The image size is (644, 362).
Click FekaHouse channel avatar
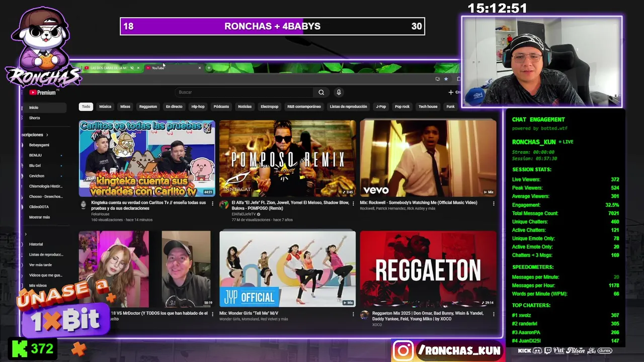(x=83, y=205)
